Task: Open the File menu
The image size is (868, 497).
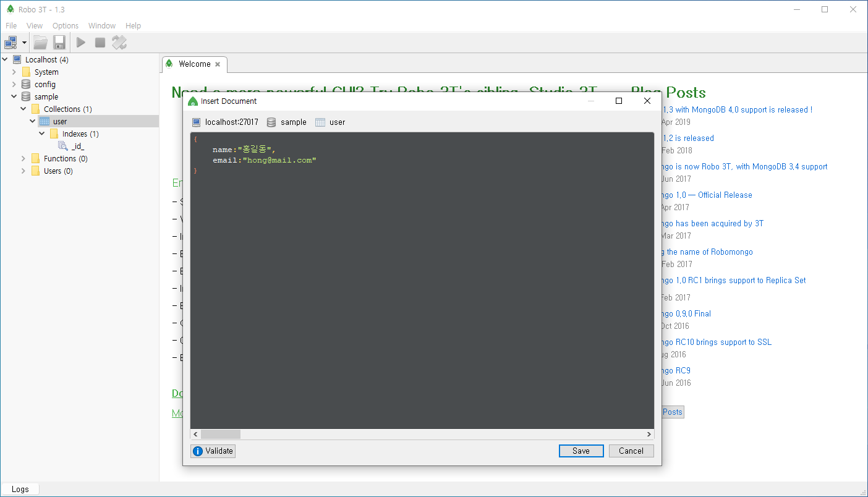Action: tap(11, 25)
